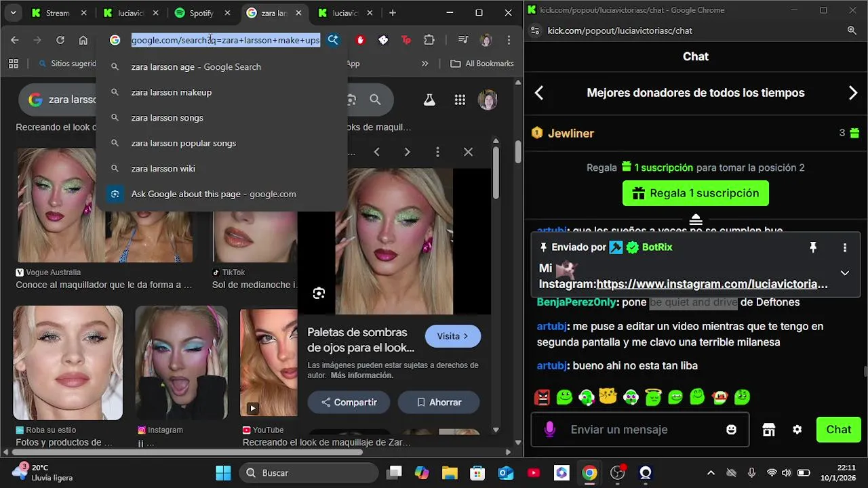Click the Regala 1 suscripción button
This screenshot has width=868, height=488.
point(696,193)
